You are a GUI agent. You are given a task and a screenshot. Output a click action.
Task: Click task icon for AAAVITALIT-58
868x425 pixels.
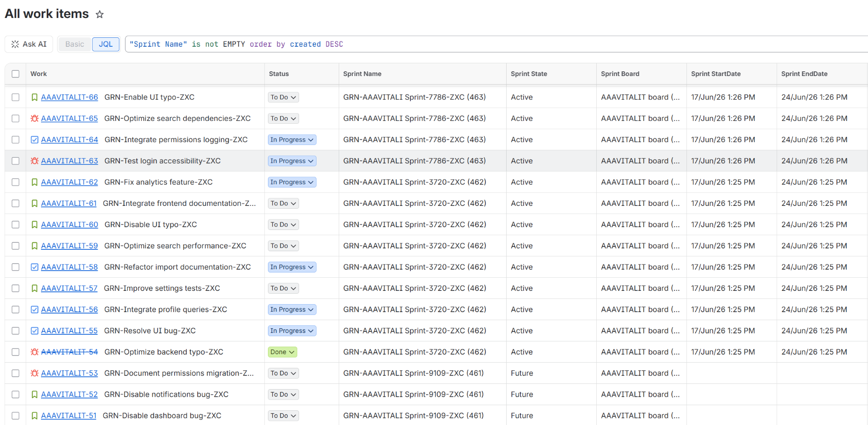coord(34,267)
